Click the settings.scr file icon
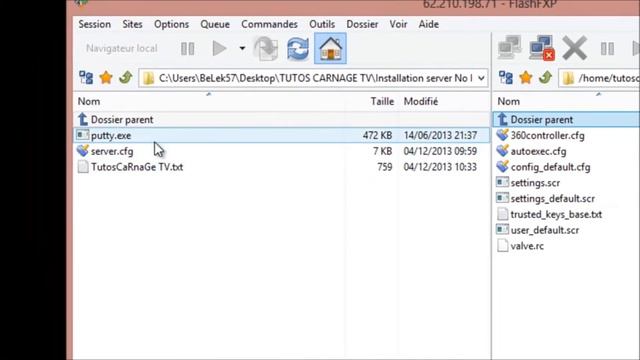 tap(502, 182)
